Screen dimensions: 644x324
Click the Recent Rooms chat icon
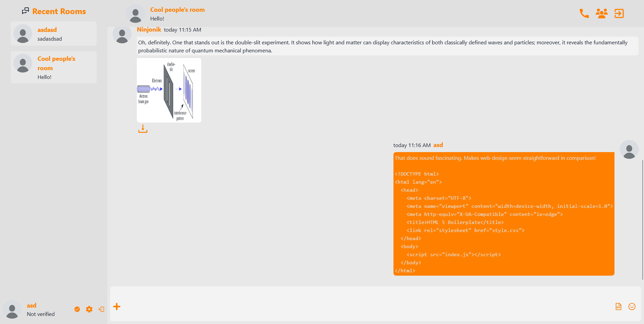click(25, 11)
